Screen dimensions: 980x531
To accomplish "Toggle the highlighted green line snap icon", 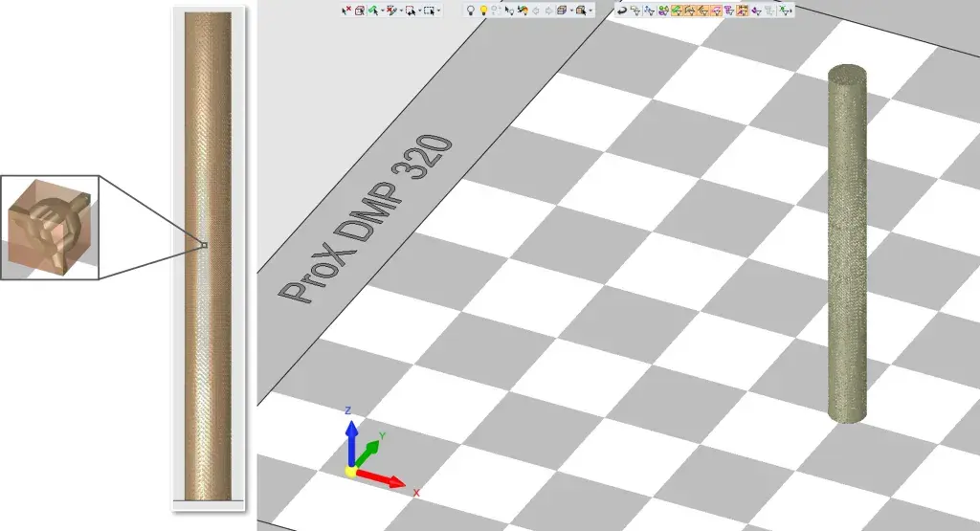I will tap(677, 11).
